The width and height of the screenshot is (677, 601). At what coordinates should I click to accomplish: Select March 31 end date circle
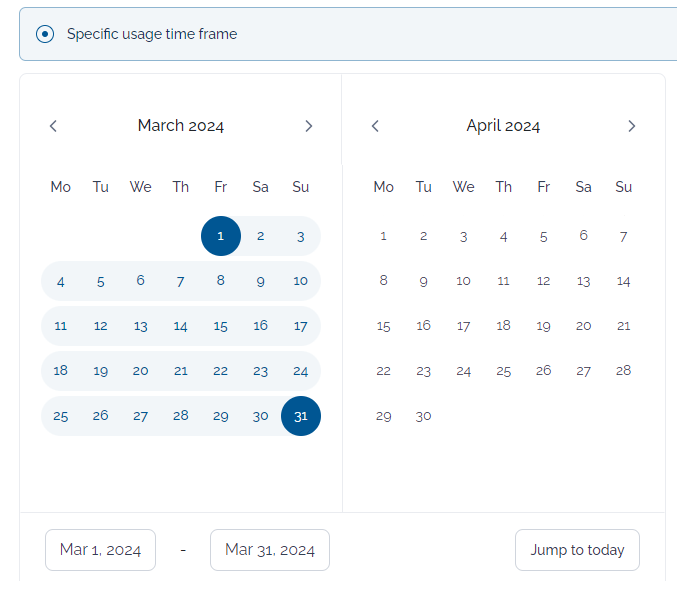301,416
